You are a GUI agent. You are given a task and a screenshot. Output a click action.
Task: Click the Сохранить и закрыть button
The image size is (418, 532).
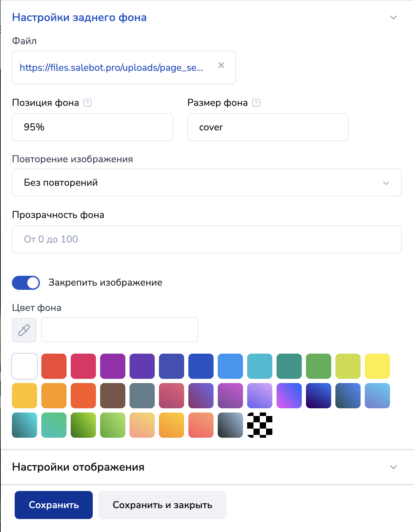click(162, 505)
